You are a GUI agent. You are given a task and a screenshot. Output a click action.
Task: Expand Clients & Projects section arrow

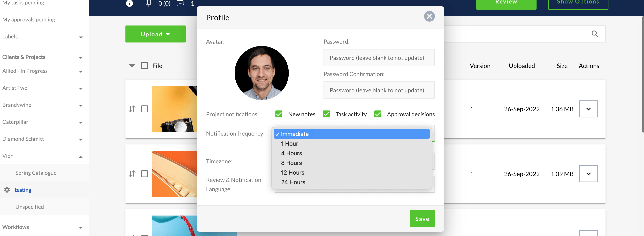click(80, 58)
